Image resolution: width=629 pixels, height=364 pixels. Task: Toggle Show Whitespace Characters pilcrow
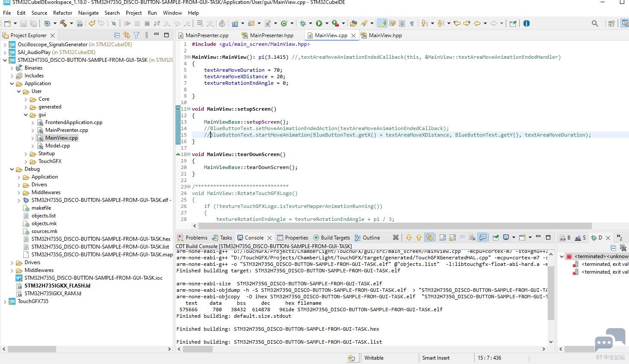[x=412, y=23]
